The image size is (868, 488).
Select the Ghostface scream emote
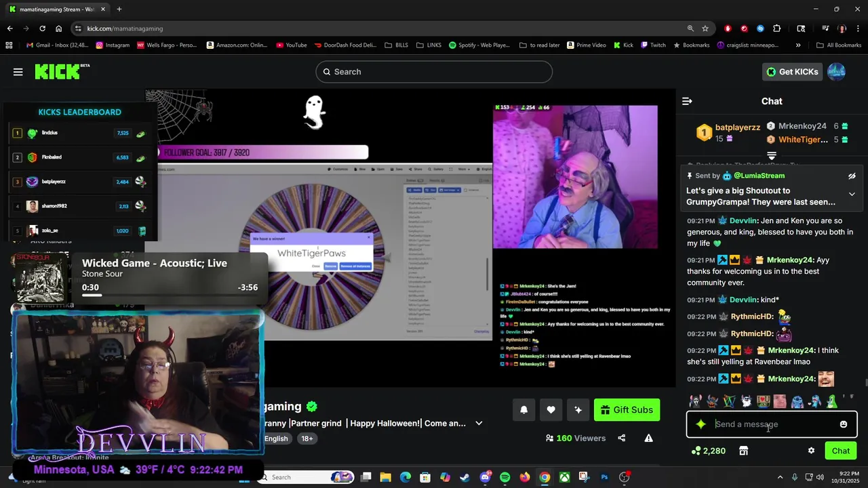tap(696, 401)
